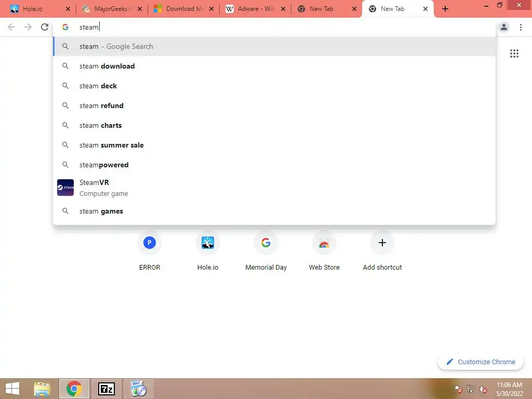Open the Memorial Day shortcut
Screen dimensions: 532x399
coord(266,251)
